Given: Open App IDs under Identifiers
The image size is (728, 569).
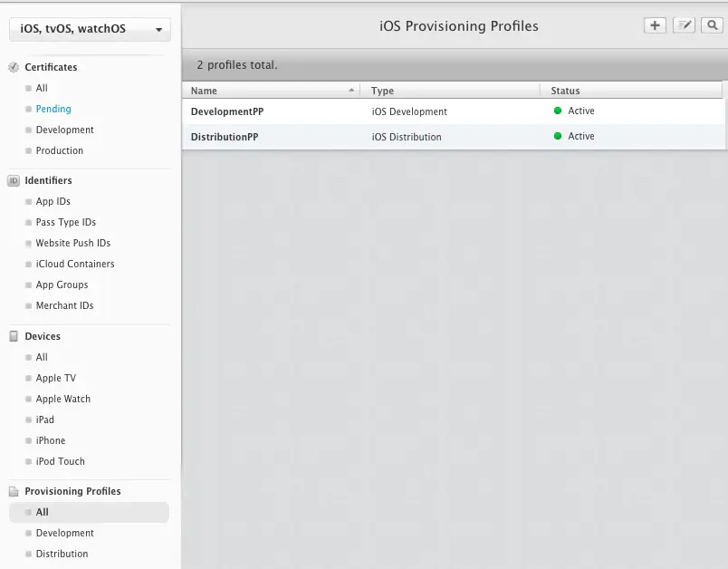Looking at the screenshot, I should click(x=53, y=201).
